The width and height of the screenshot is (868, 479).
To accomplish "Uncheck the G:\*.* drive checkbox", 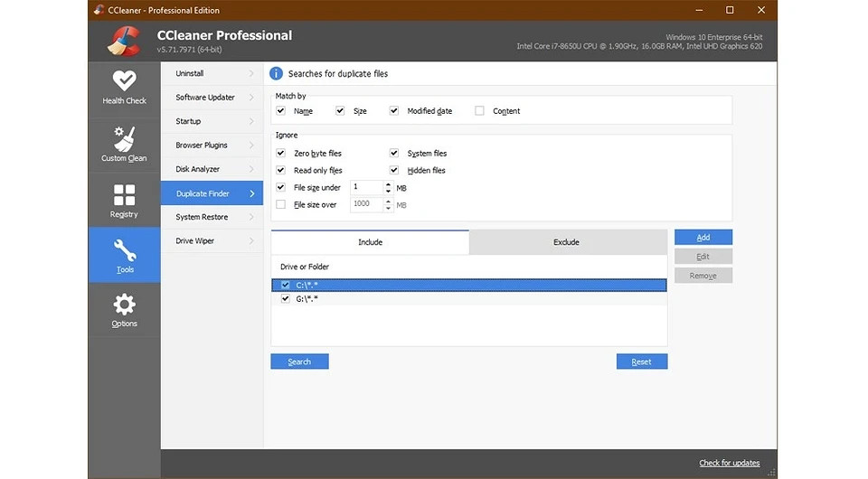I will coord(286,298).
